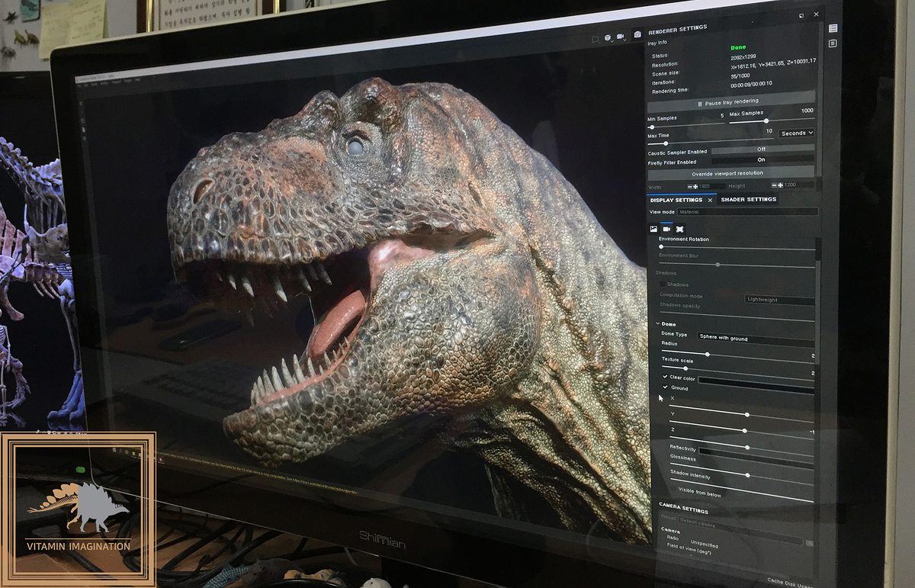Screen dimensions: 915x588
Task: Uncheck the Ground checkbox
Action: pos(665,387)
